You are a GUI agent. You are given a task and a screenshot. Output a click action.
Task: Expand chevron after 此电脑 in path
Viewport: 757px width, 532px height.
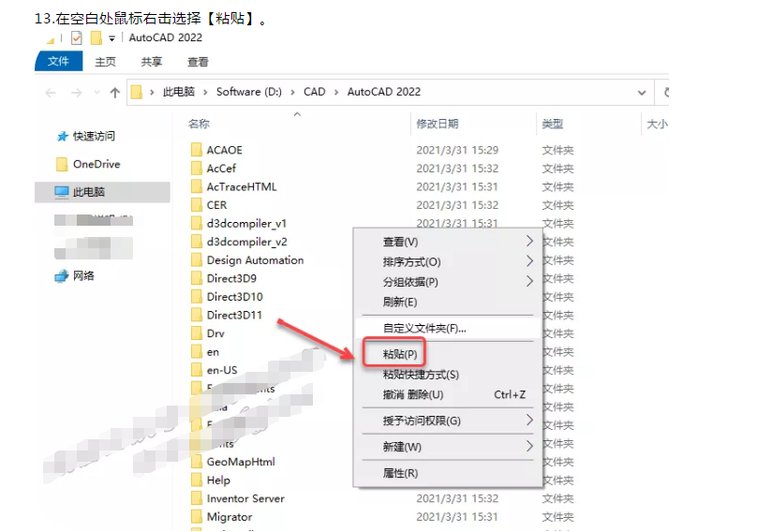click(205, 92)
